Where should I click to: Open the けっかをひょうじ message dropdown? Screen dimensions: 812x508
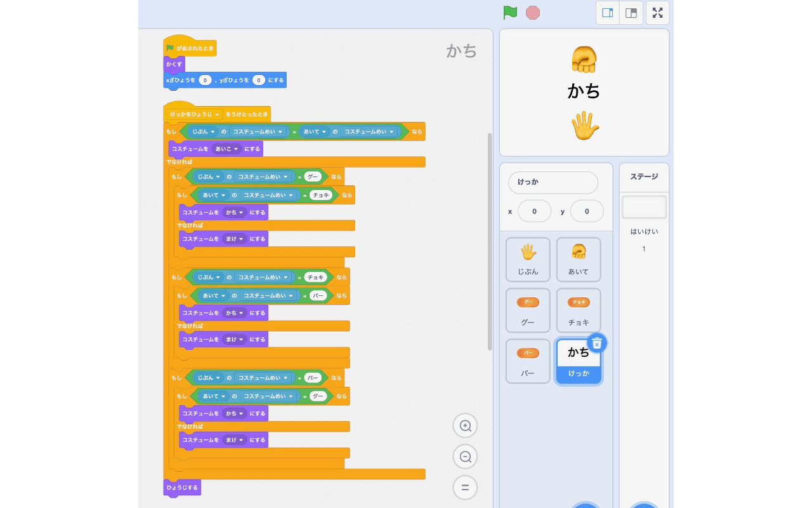point(195,114)
